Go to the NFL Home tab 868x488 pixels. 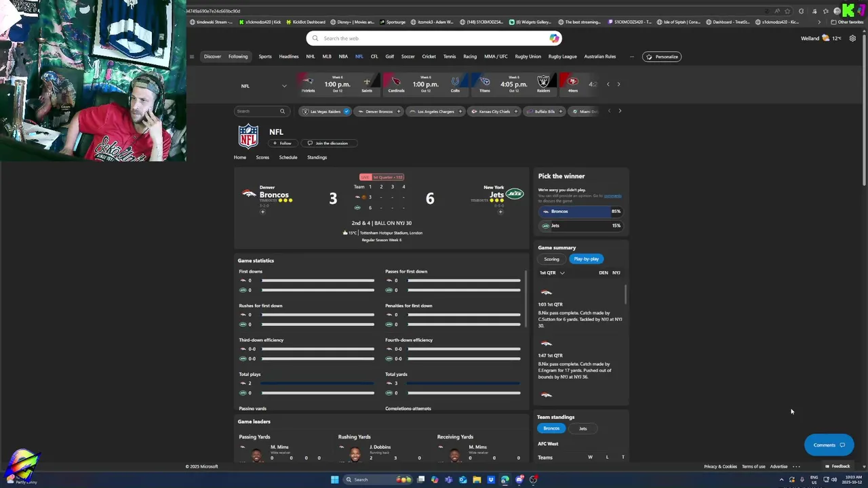(x=240, y=157)
